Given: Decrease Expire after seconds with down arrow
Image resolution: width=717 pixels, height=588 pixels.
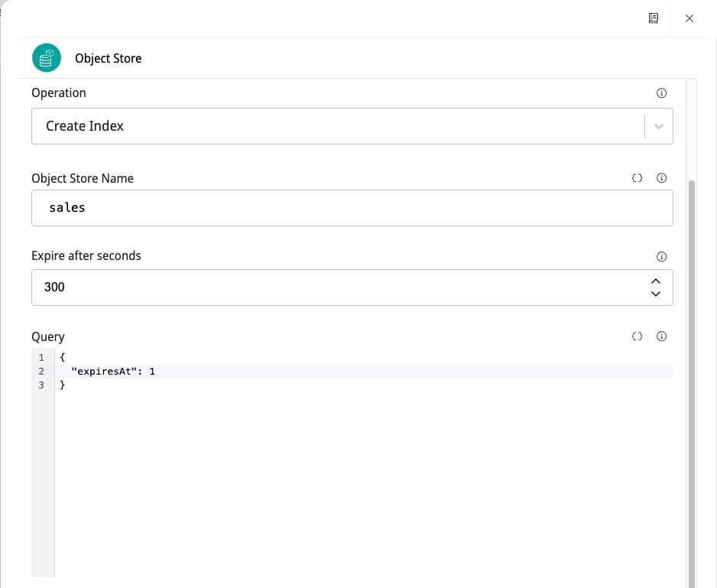Looking at the screenshot, I should click(656, 294).
